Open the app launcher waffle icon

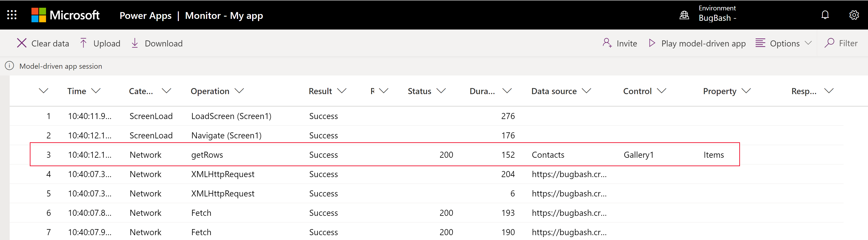coord(12,15)
